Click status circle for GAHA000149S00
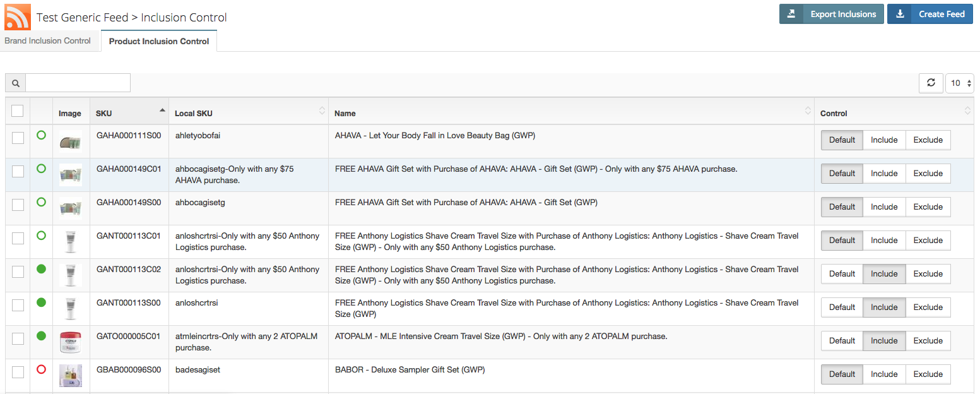This screenshot has height=394, width=980. tap(41, 202)
